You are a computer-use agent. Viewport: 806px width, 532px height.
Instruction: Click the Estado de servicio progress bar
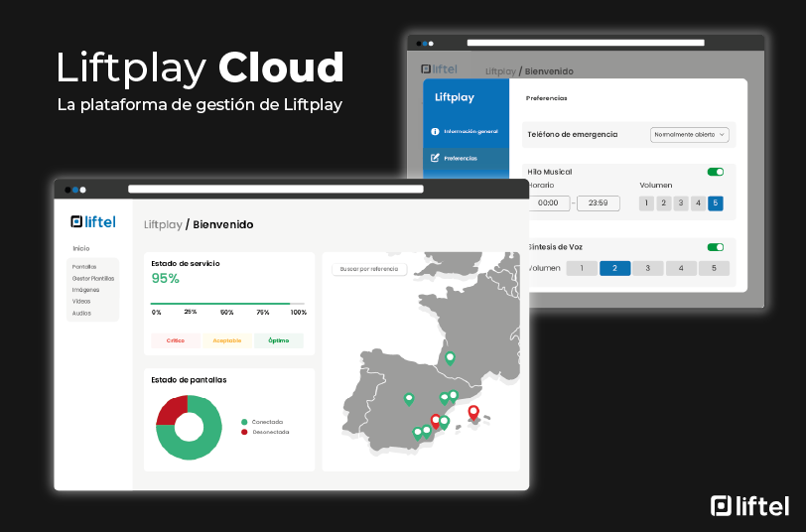[227, 304]
